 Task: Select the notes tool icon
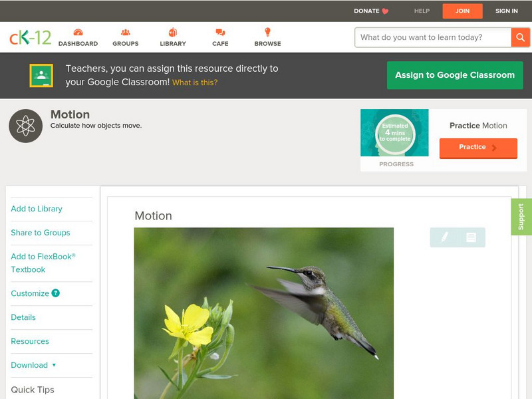471,237
